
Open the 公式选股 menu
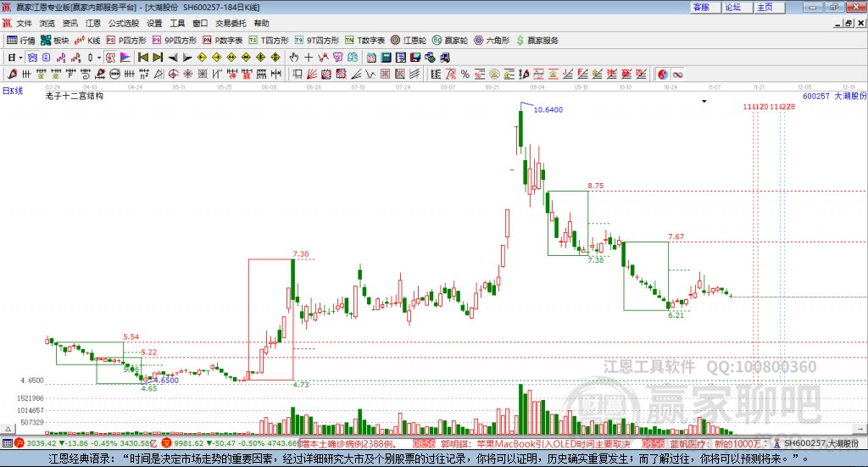pyautogui.click(x=124, y=23)
